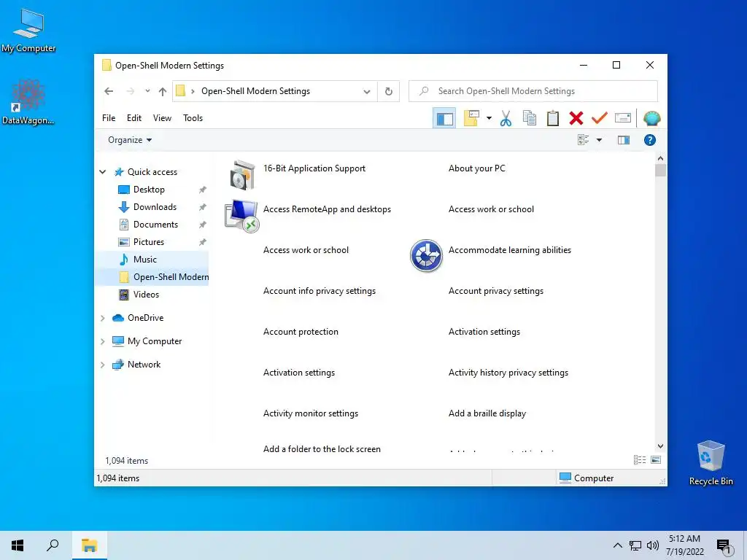Click the orange checkmark Properties icon

(600, 117)
